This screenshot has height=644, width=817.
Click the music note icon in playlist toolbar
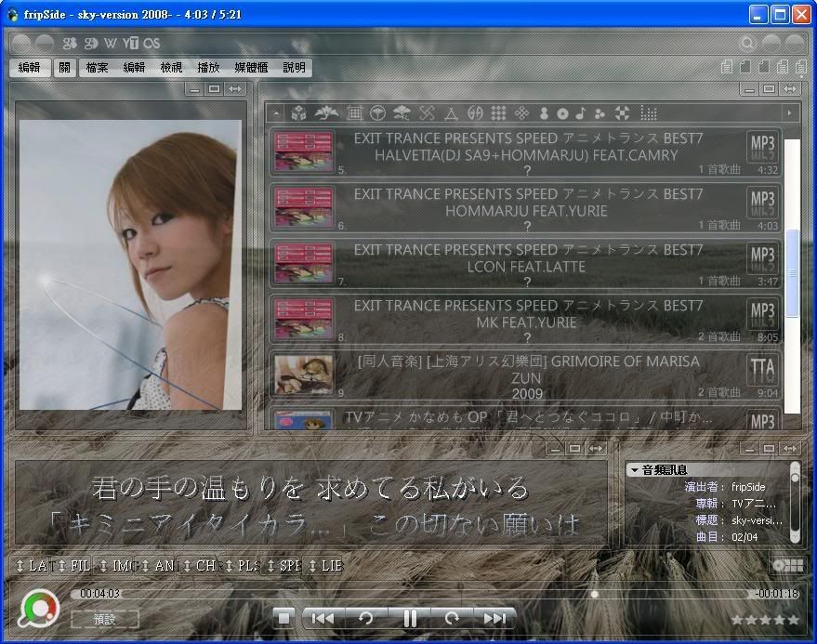[581, 113]
